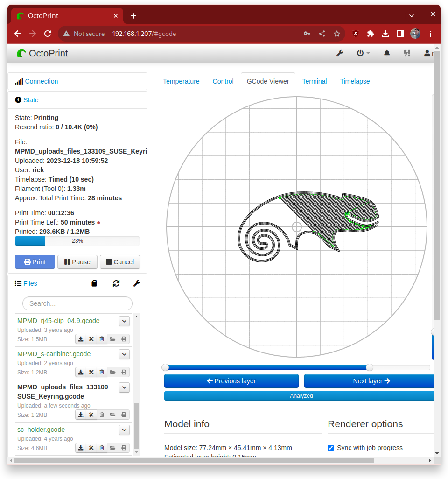This screenshot has width=448, height=479.
Task: Collapse the State panel
Action: (31, 100)
